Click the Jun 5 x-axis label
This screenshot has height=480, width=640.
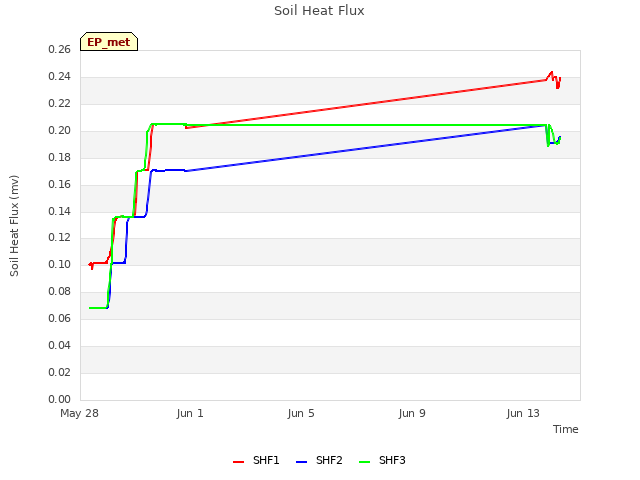pos(301,413)
